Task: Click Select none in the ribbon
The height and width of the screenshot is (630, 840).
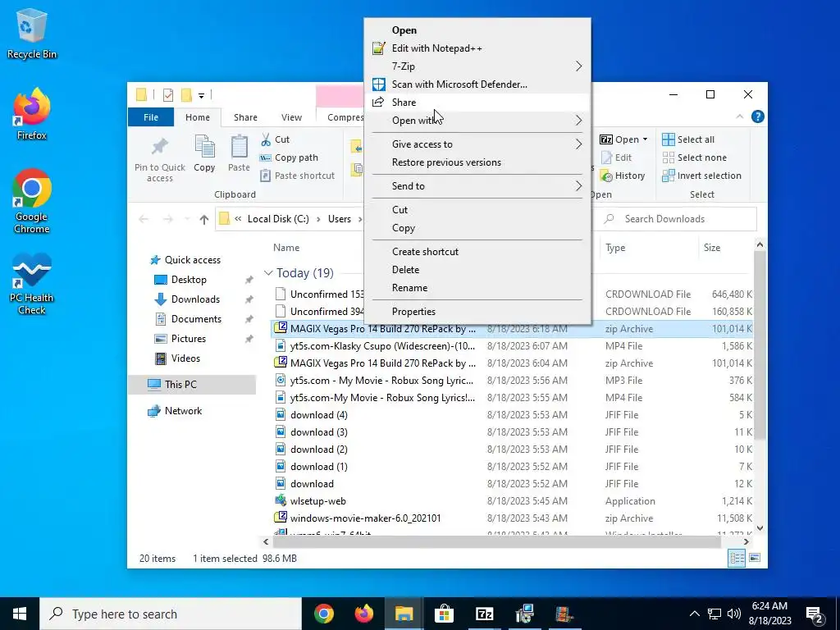Action: [x=695, y=157]
